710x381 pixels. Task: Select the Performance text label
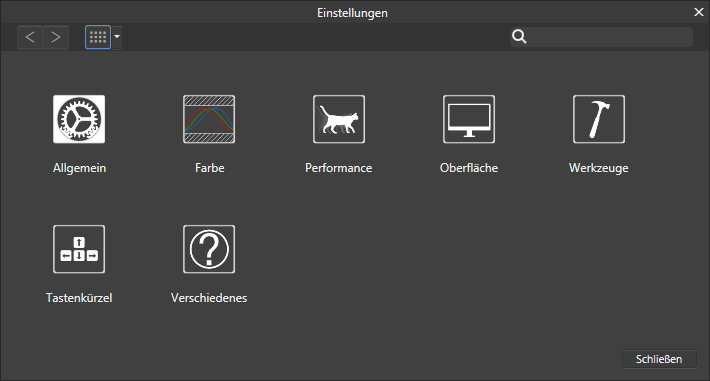[x=339, y=168]
